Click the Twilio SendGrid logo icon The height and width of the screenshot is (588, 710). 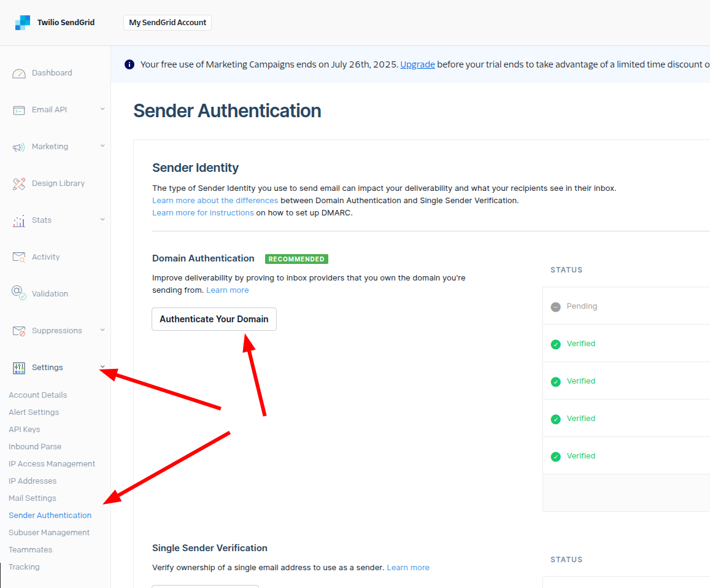point(22,23)
